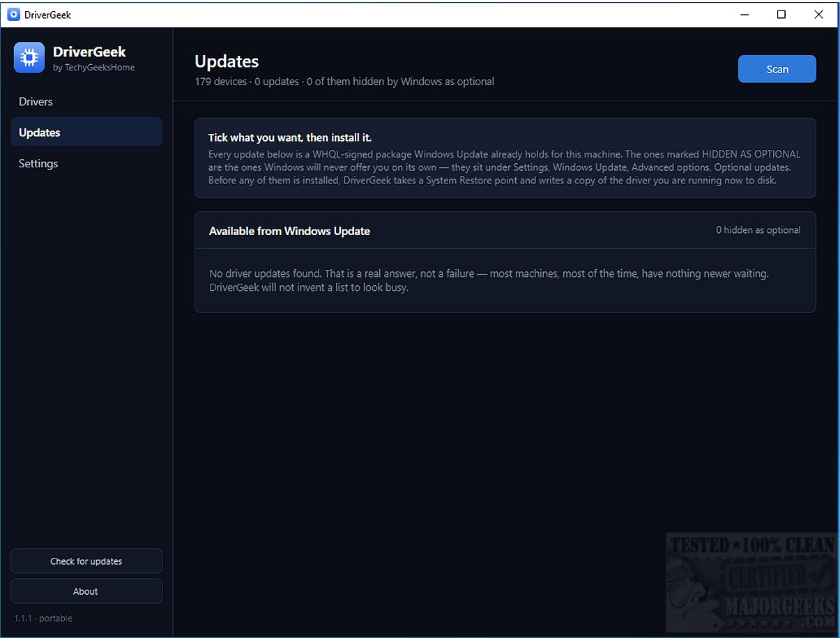Viewport: 840px width, 638px height.
Task: Minimize the DriverGeek window
Action: pyautogui.click(x=744, y=14)
